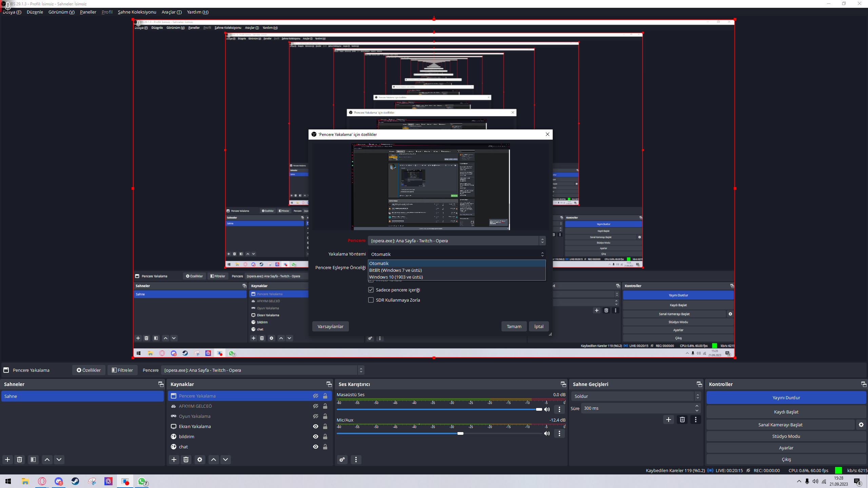Select BitBlt (Windows 7 ve üstü) option
Screen dimensions: 868x488
point(395,270)
